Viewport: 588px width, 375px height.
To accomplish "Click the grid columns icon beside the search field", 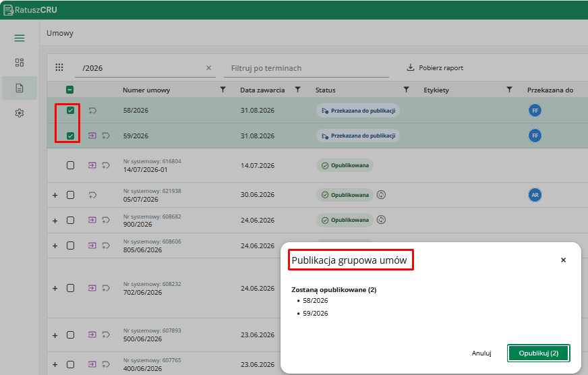I will (59, 67).
